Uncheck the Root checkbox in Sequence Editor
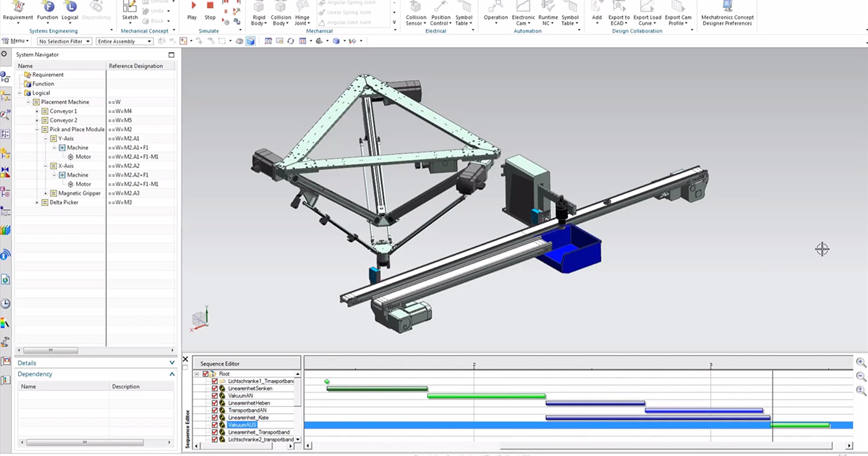The width and height of the screenshot is (868, 456). pyautogui.click(x=205, y=374)
